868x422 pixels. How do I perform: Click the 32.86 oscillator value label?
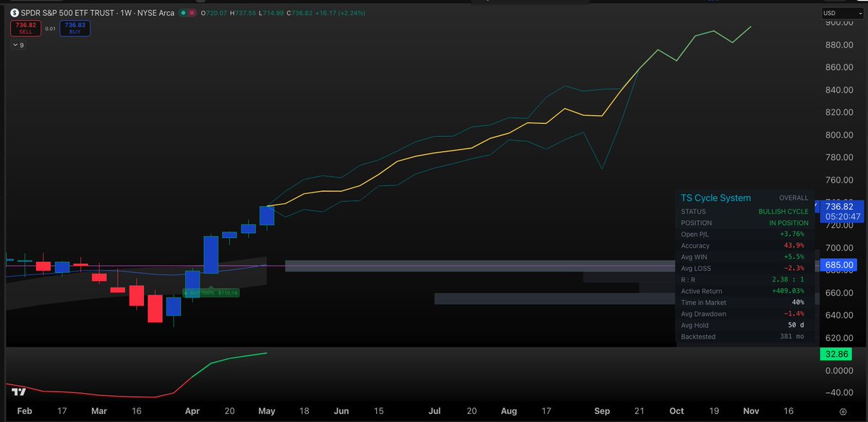pos(835,354)
